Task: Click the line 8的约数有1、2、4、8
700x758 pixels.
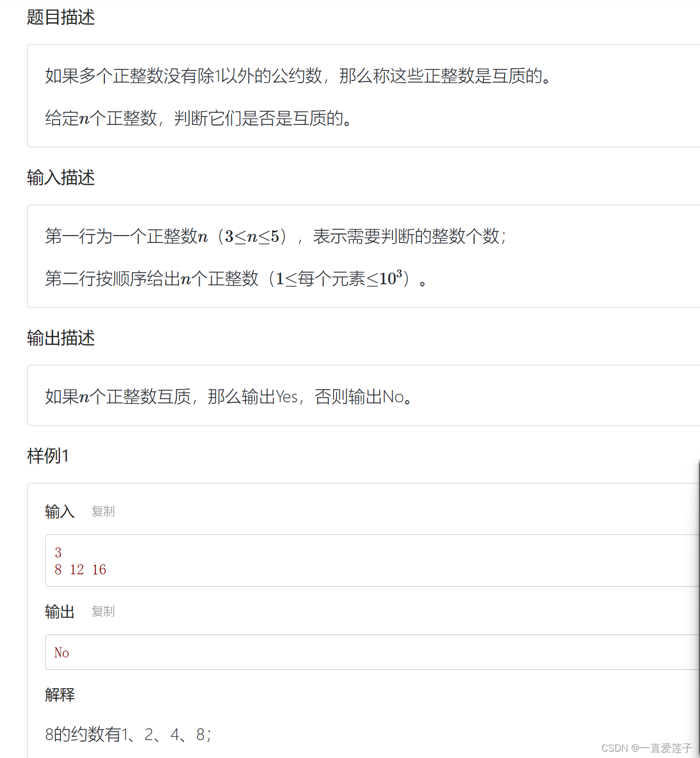Action: [x=128, y=734]
